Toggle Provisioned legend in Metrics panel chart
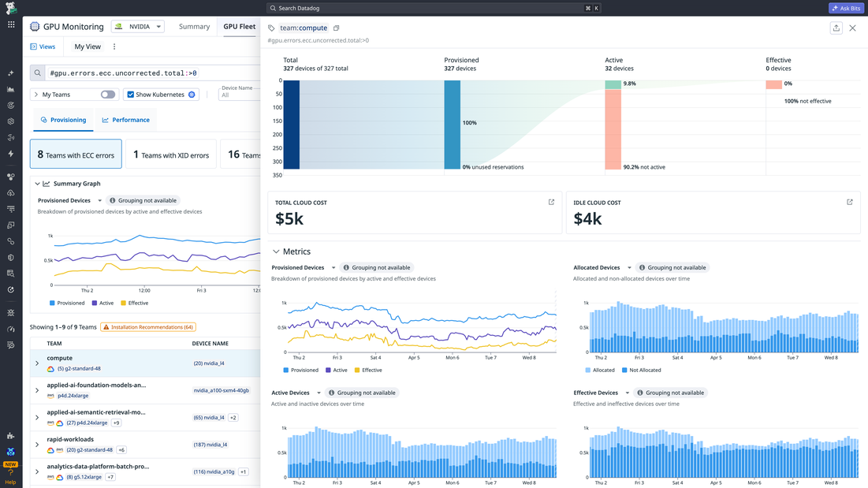 (x=301, y=371)
